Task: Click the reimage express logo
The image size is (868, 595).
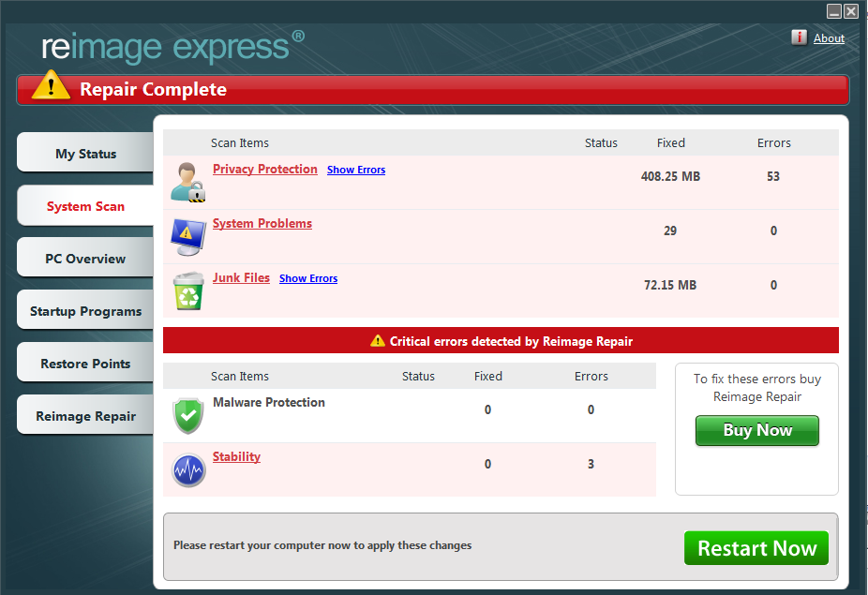Action: pos(172,46)
